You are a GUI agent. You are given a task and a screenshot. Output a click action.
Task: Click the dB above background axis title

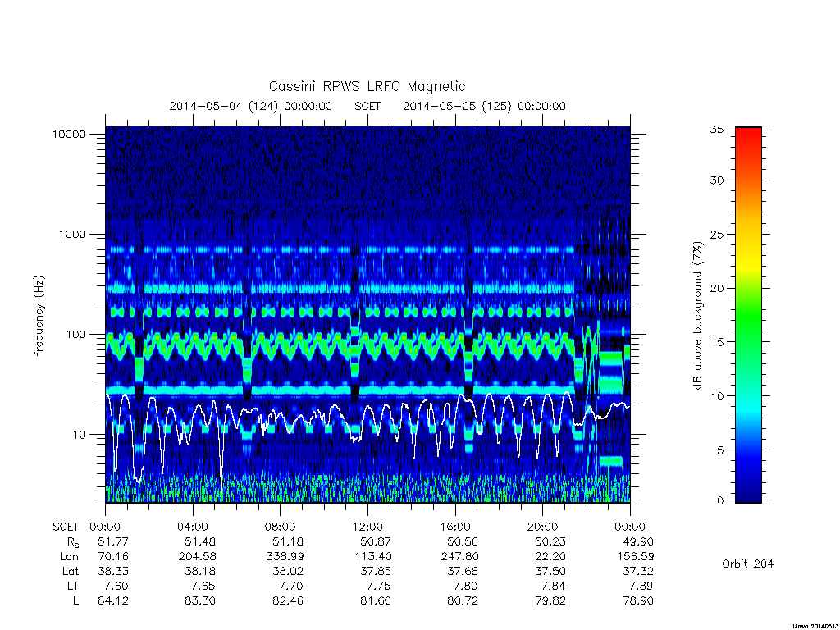pyautogui.click(x=697, y=315)
